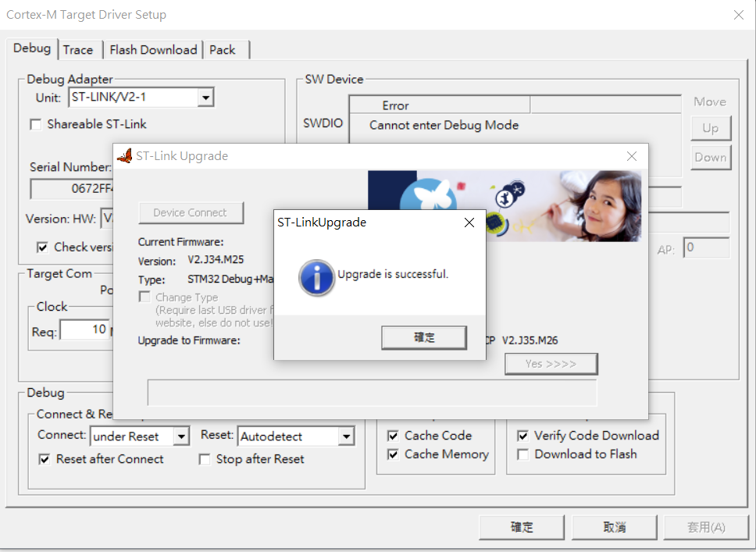Close the ST-Link Upgrade window

coord(632,156)
